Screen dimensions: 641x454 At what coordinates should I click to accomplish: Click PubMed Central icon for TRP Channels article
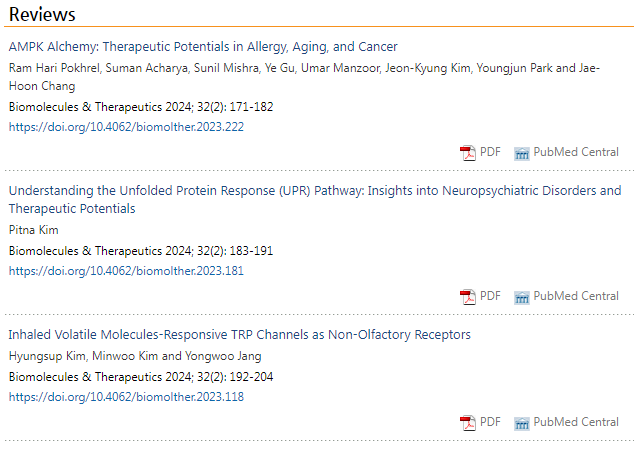[522, 423]
